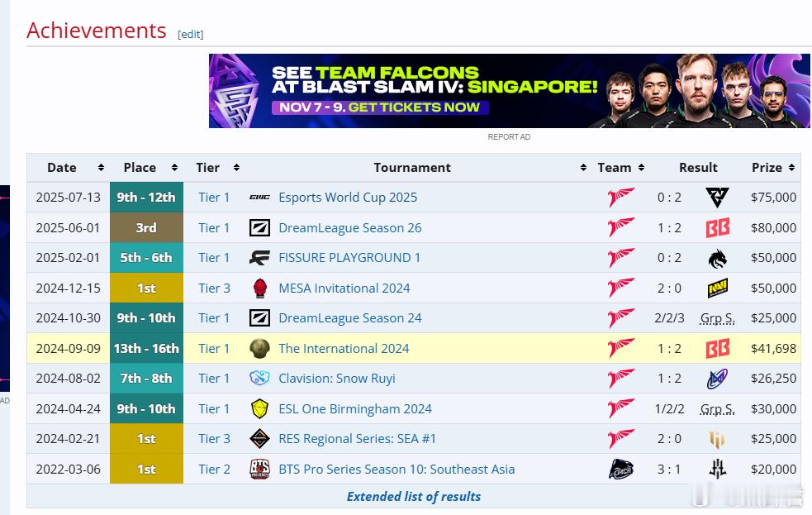Viewport: 812px width, 515px height.
Task: Open RES Regional Series: SEA #1 link
Action: (358, 439)
